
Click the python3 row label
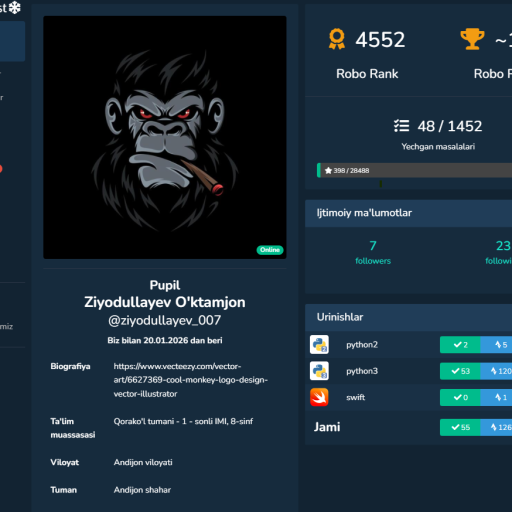click(362, 371)
